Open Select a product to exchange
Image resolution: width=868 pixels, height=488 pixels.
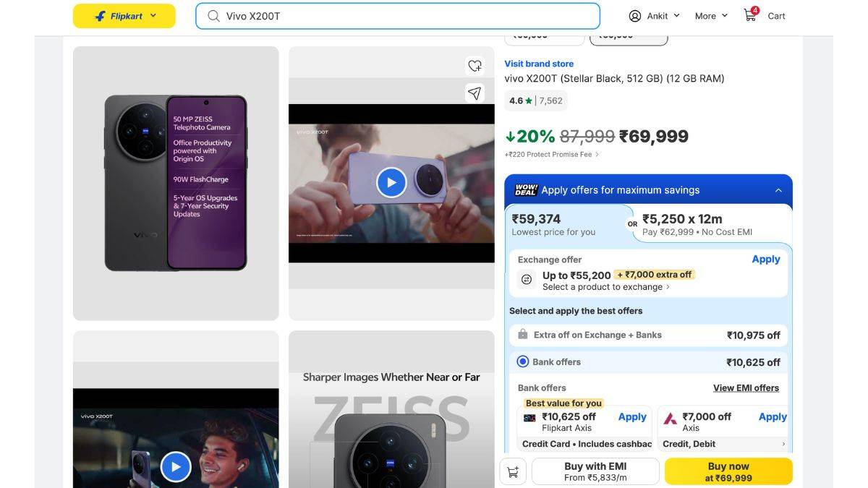pyautogui.click(x=606, y=287)
